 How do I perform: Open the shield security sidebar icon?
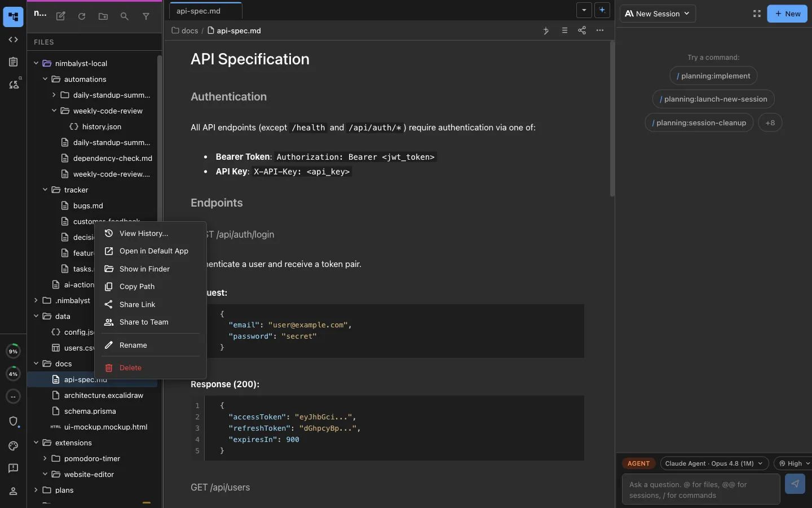tap(14, 421)
